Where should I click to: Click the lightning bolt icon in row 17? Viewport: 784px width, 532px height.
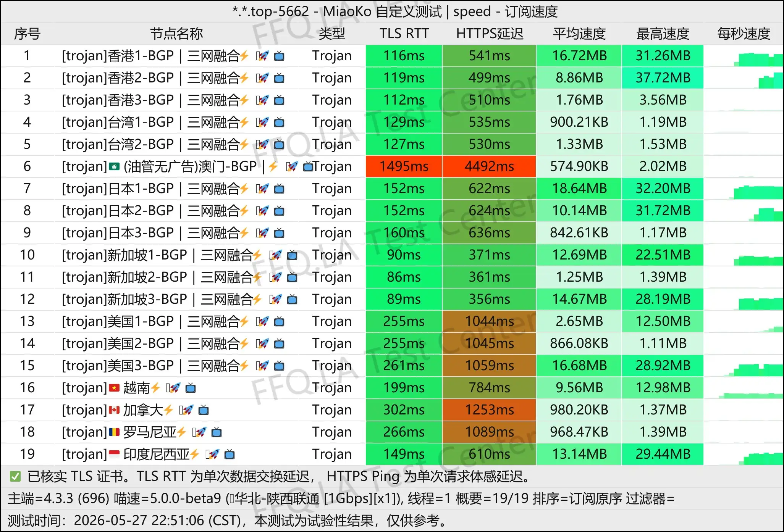point(168,410)
